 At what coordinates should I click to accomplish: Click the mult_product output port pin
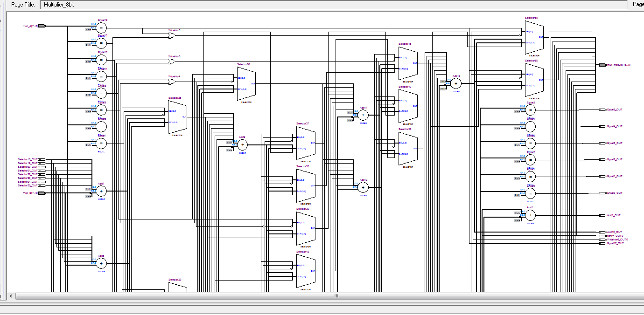602,65
